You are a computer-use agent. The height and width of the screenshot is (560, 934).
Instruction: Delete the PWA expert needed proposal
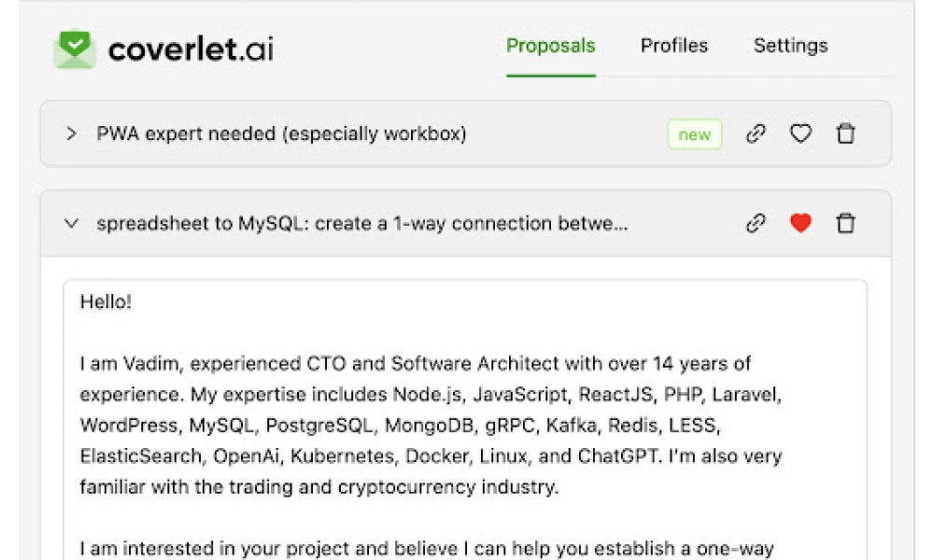(846, 133)
